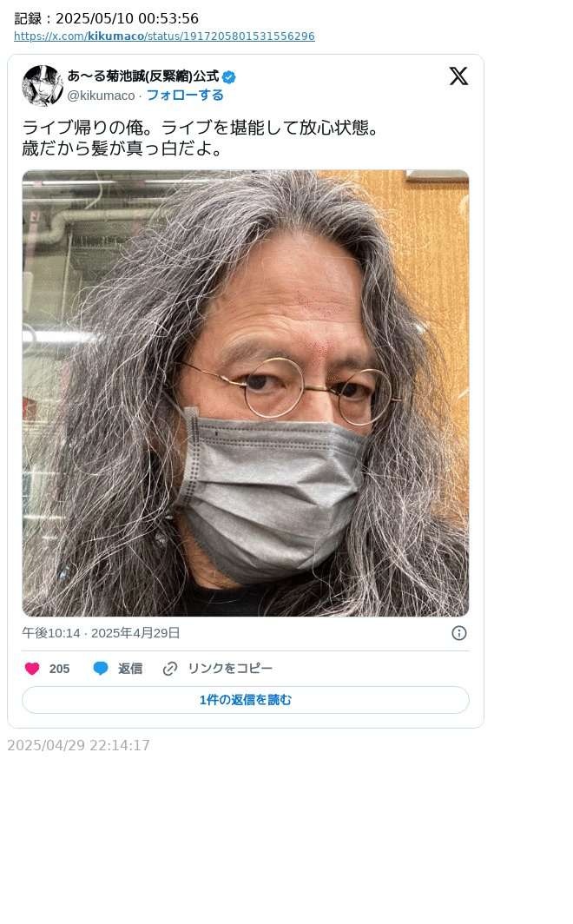Viewport: 573px width, 924px height.
Task: Click the blue reply speech bubble icon
Action: click(x=101, y=669)
